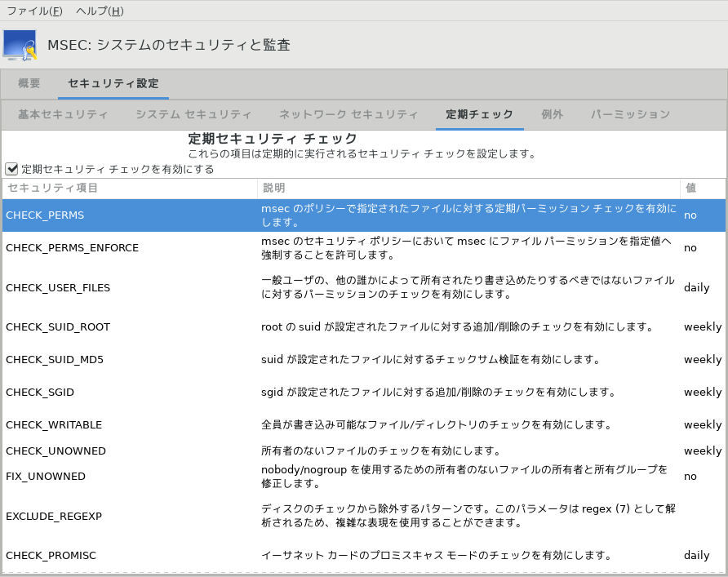The width and height of the screenshot is (728, 577).
Task: Open the 基本セキュリティ sub-tab
Action: tap(63, 114)
